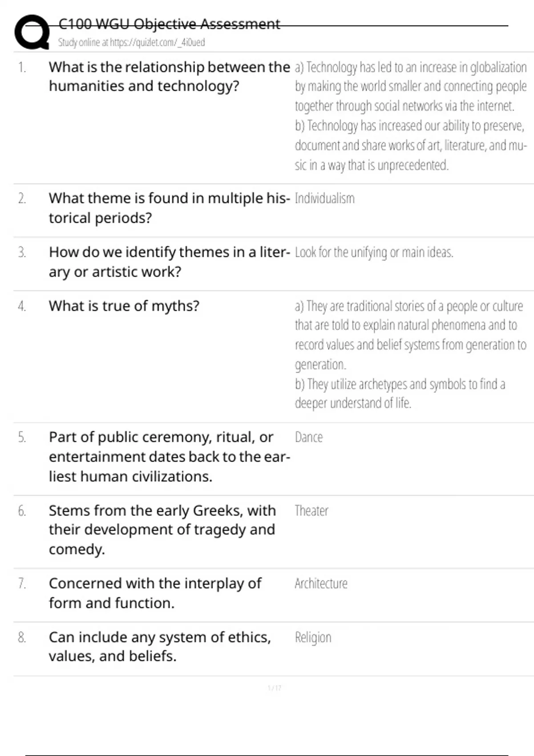Click the answer 'Architecture'

pyautogui.click(x=321, y=583)
